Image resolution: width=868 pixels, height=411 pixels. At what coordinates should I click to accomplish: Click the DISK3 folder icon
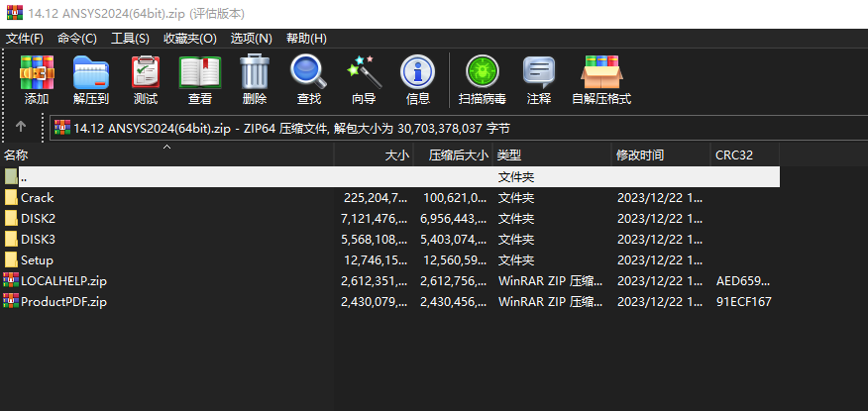11,239
